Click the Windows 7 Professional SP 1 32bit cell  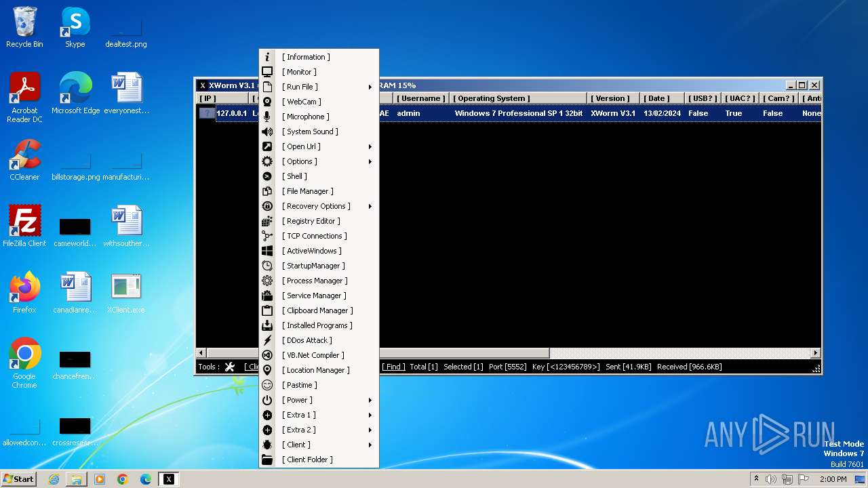click(518, 113)
